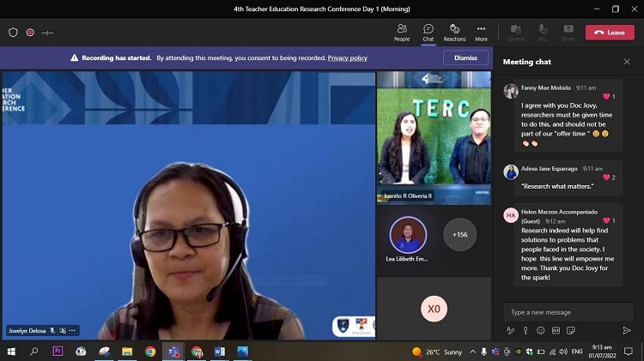This screenshot has width=644, height=361.
Task: Click the "Research what matters." chat message
Action: point(557,186)
